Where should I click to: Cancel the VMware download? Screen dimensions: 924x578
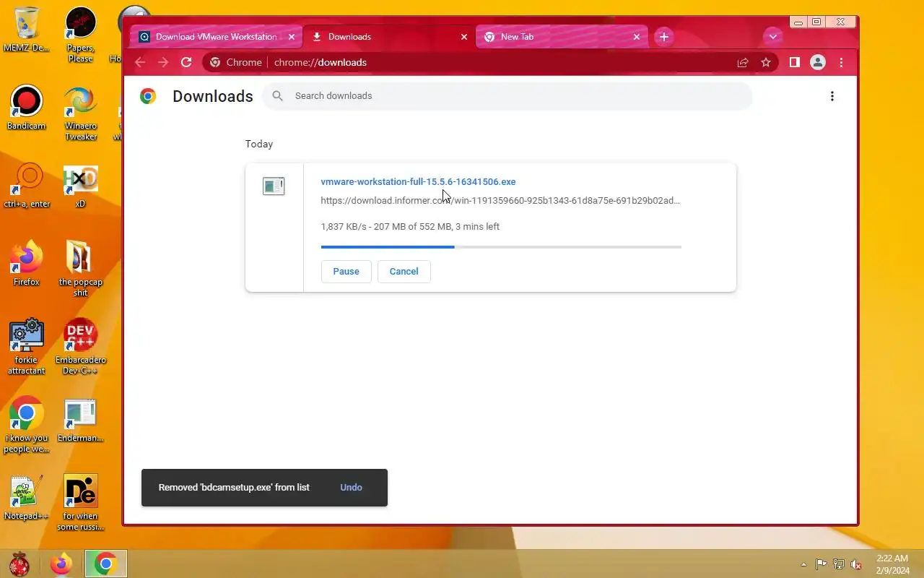404,271
